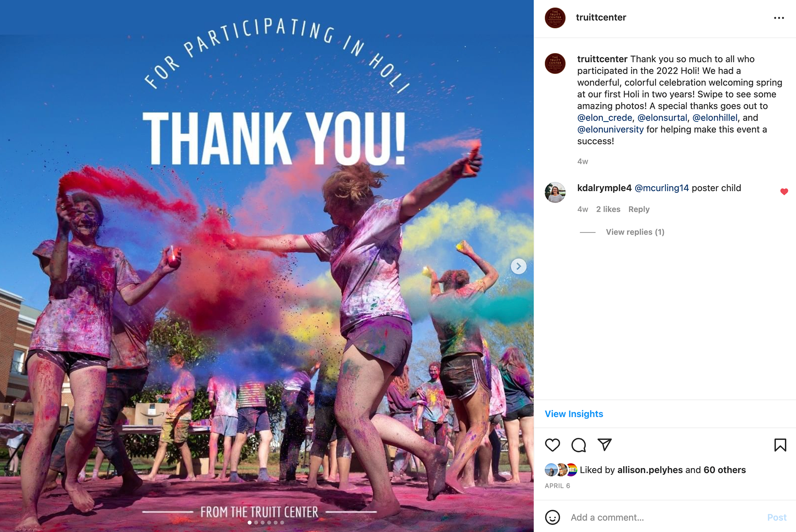The height and width of the screenshot is (532, 796).
Task: Open the emoji picker smiley icon
Action: 552,517
